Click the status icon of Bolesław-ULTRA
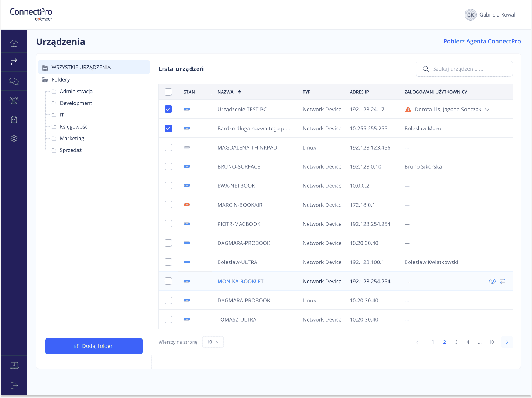This screenshot has width=532, height=398. pyautogui.click(x=187, y=262)
